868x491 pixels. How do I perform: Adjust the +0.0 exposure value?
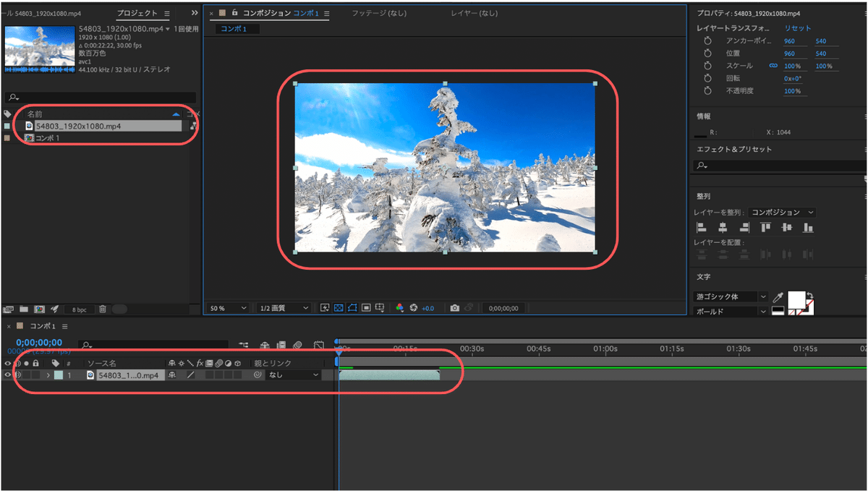427,308
